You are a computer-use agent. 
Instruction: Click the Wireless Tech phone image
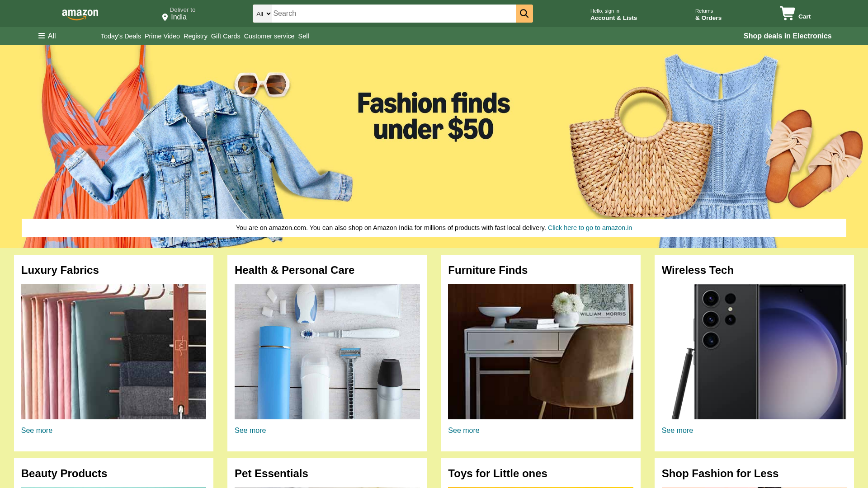pos(754,352)
